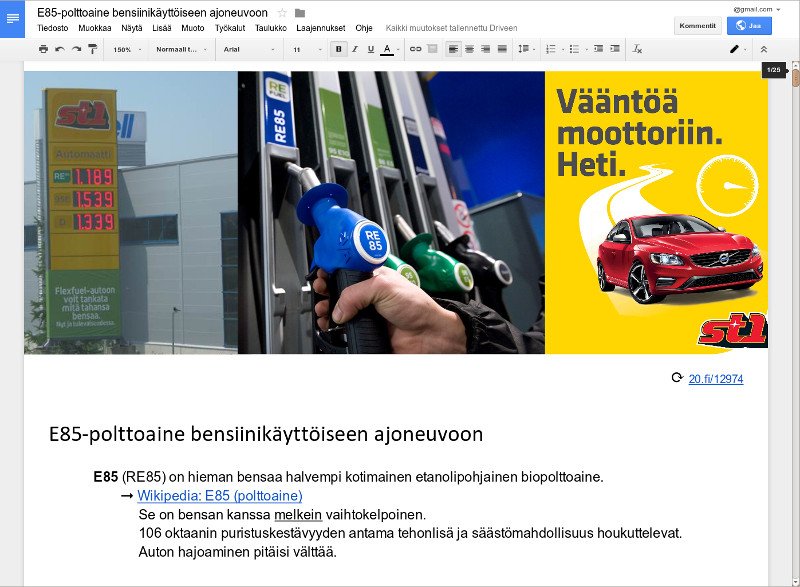This screenshot has width=800, height=587.
Task: Open the text color picker
Action: (388, 49)
